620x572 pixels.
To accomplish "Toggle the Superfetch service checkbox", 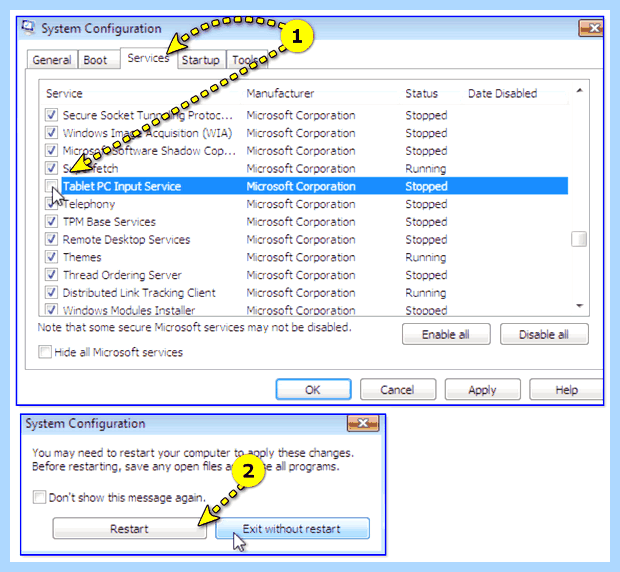I will 51,168.
